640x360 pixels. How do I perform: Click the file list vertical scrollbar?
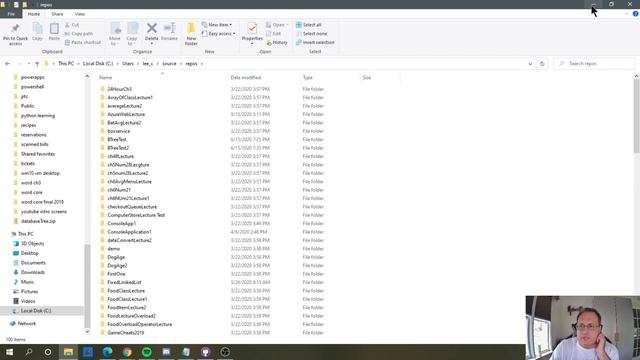[636, 116]
